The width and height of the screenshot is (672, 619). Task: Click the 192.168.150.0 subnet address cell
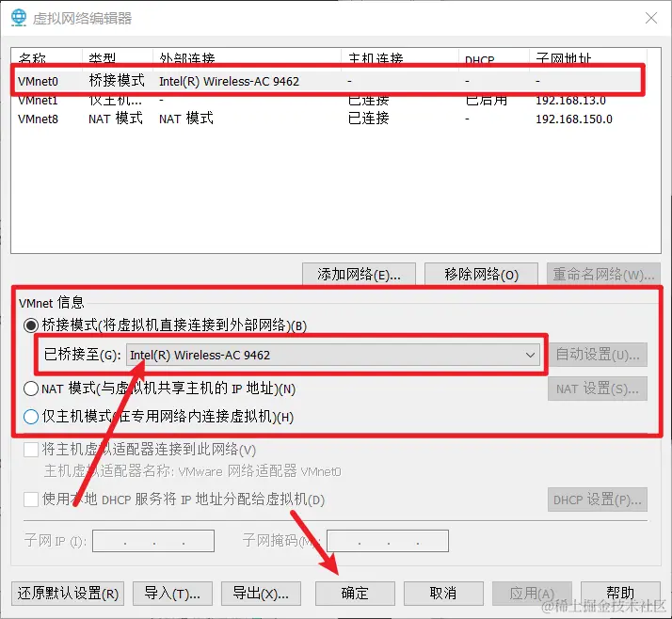(574, 119)
